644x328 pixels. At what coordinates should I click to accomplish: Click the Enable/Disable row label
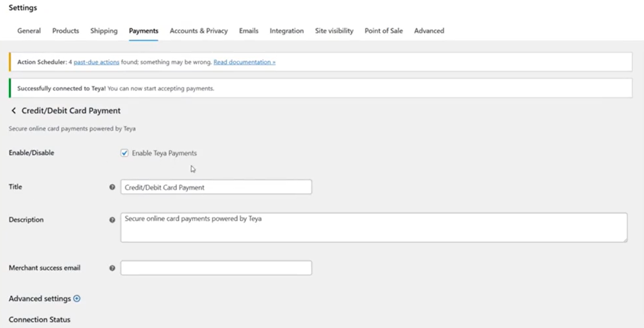[31, 153]
